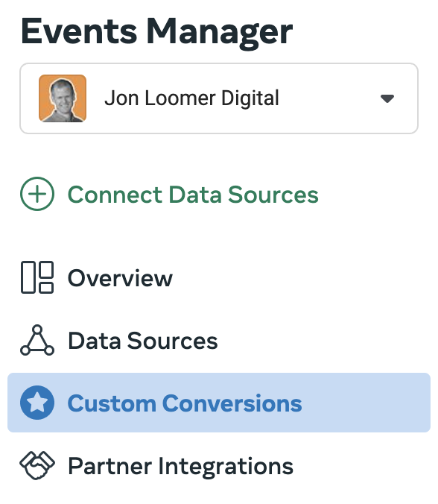Click the Data Sources triangle nodes icon

pos(37,340)
